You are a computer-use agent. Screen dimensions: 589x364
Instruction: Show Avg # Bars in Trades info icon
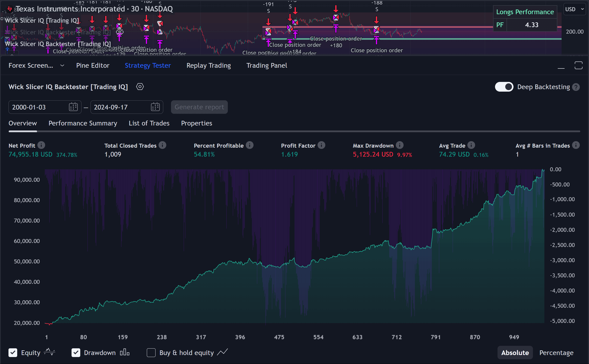pyautogui.click(x=576, y=145)
